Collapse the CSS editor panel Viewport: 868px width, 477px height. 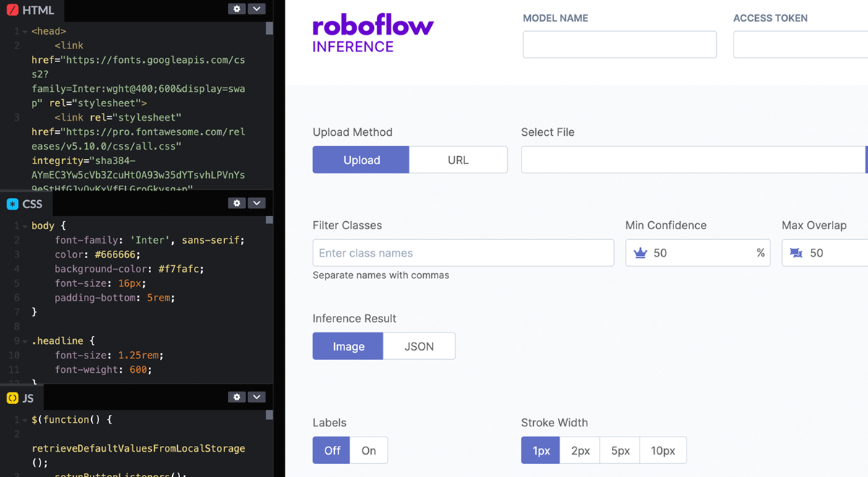tap(257, 203)
